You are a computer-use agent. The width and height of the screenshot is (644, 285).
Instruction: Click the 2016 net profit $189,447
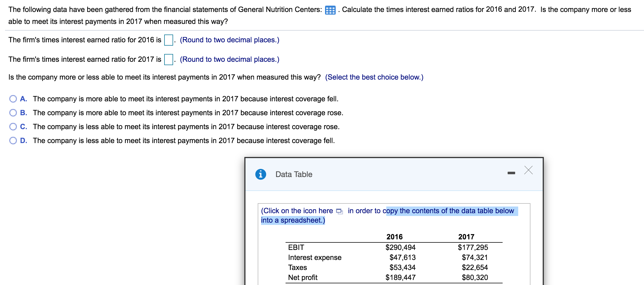click(400, 277)
